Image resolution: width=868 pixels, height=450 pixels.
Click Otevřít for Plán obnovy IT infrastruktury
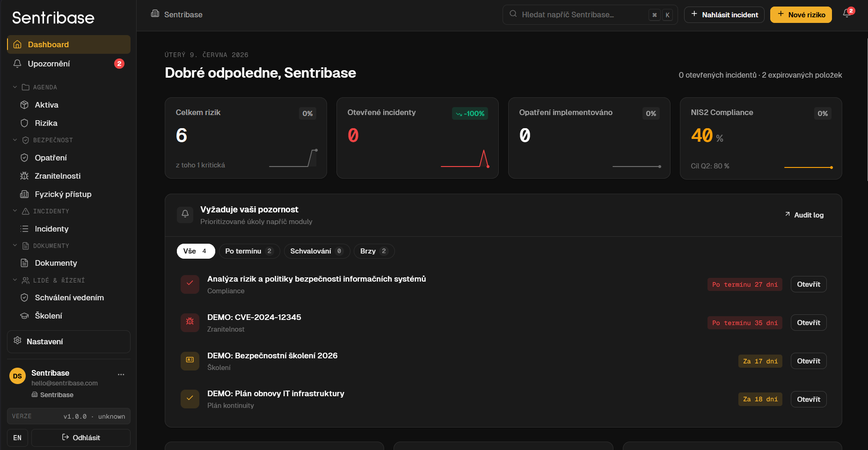(808, 399)
